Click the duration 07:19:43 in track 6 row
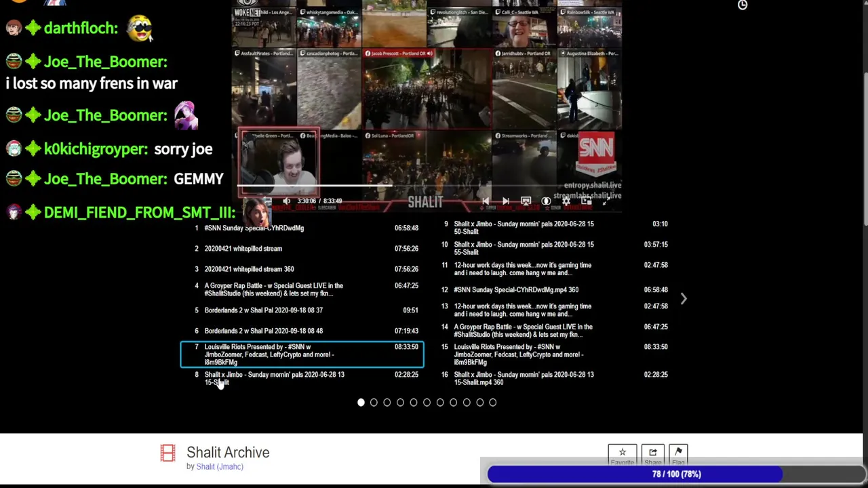The width and height of the screenshot is (868, 488). tap(406, 331)
